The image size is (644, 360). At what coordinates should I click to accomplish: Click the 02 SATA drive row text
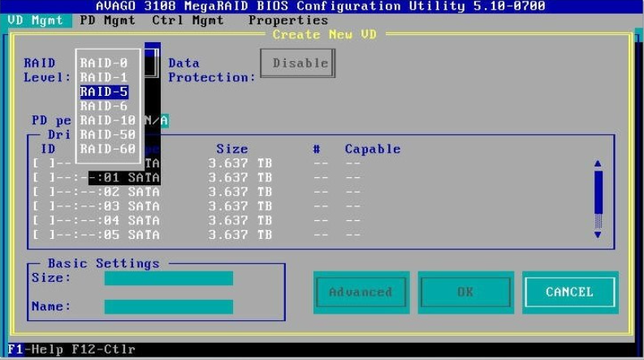132,192
